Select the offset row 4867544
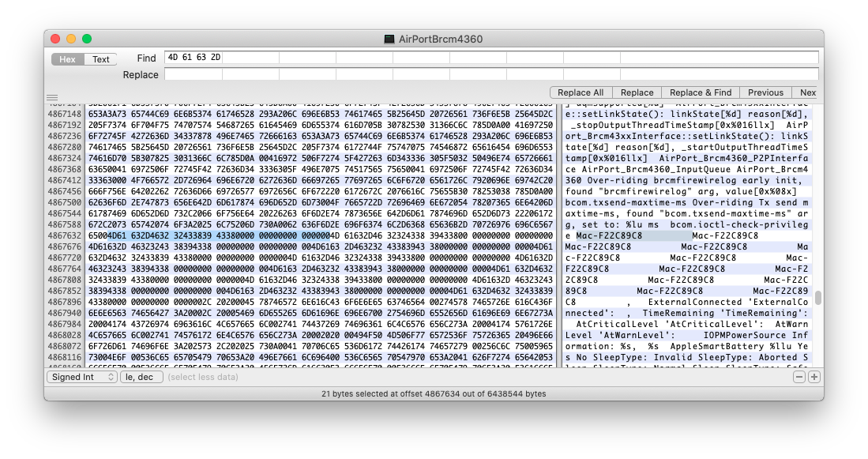 pyautogui.click(x=64, y=214)
